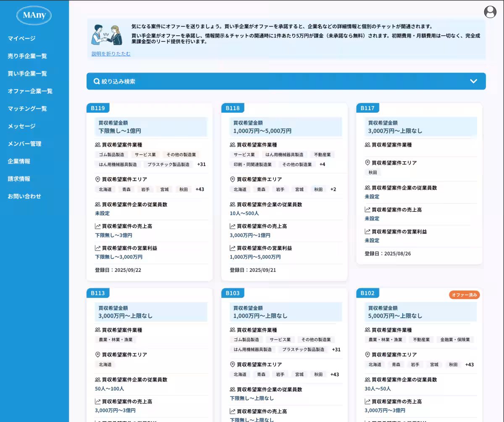Click the オファー済み badge on B102
Image resolution: width=504 pixels, height=422 pixels.
pos(464,295)
